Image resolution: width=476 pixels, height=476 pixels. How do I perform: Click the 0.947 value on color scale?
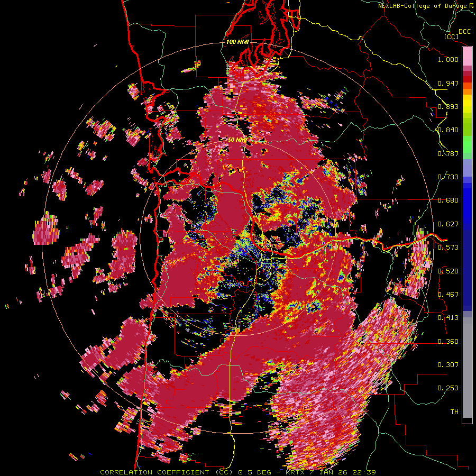(x=448, y=83)
